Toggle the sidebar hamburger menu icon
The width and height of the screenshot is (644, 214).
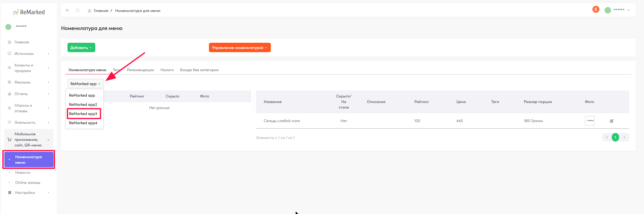(67, 10)
